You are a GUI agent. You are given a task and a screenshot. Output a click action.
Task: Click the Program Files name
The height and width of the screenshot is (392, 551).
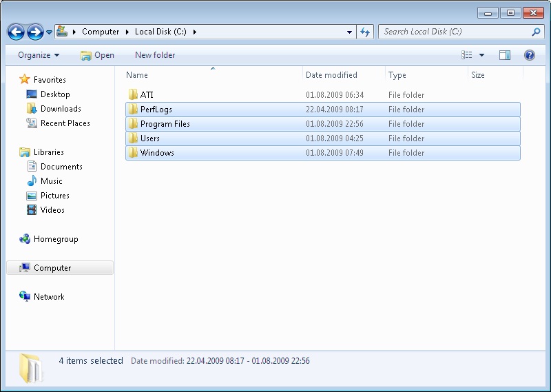point(165,124)
